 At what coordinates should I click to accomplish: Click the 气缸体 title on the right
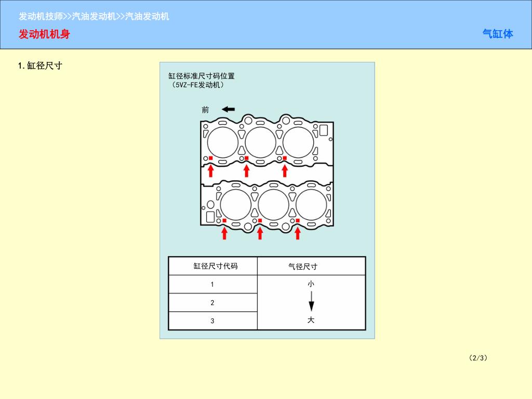[x=498, y=34]
